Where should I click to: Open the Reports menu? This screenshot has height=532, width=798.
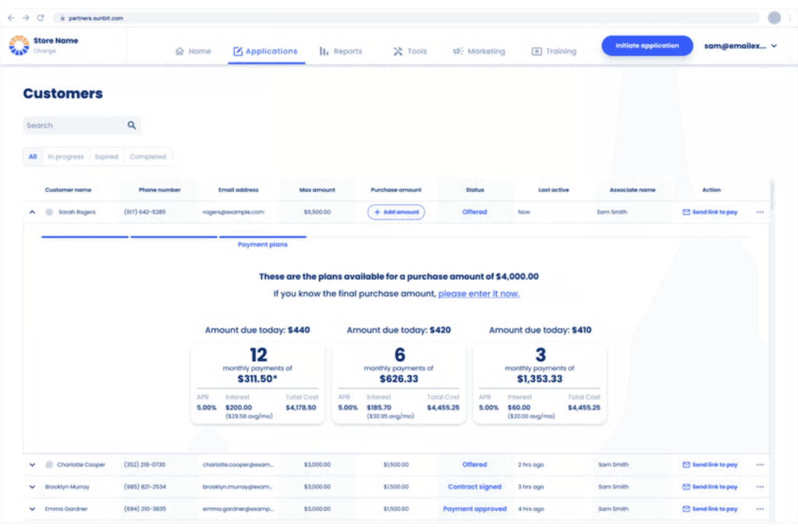click(341, 51)
